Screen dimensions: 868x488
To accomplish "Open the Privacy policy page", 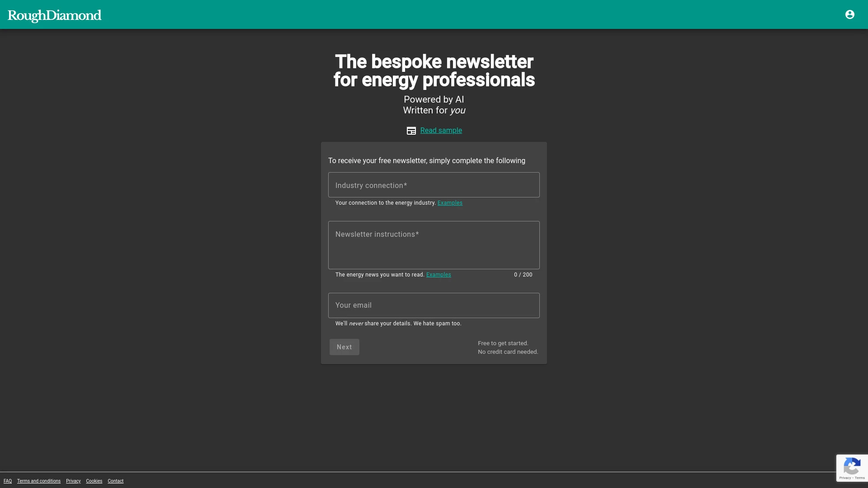I will click(x=73, y=481).
